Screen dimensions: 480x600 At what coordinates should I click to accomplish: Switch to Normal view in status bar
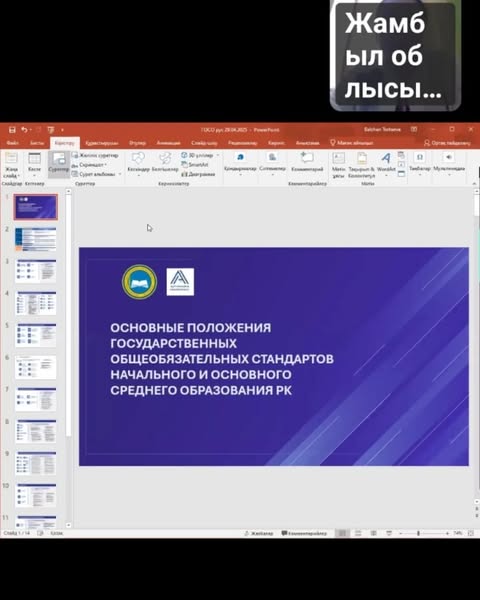[x=342, y=533]
